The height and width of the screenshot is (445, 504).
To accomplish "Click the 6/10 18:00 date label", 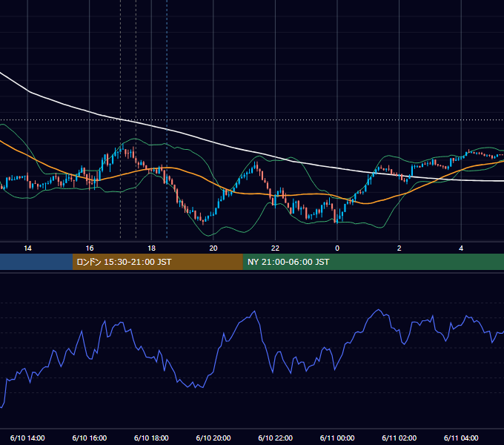I will pyautogui.click(x=151, y=438).
